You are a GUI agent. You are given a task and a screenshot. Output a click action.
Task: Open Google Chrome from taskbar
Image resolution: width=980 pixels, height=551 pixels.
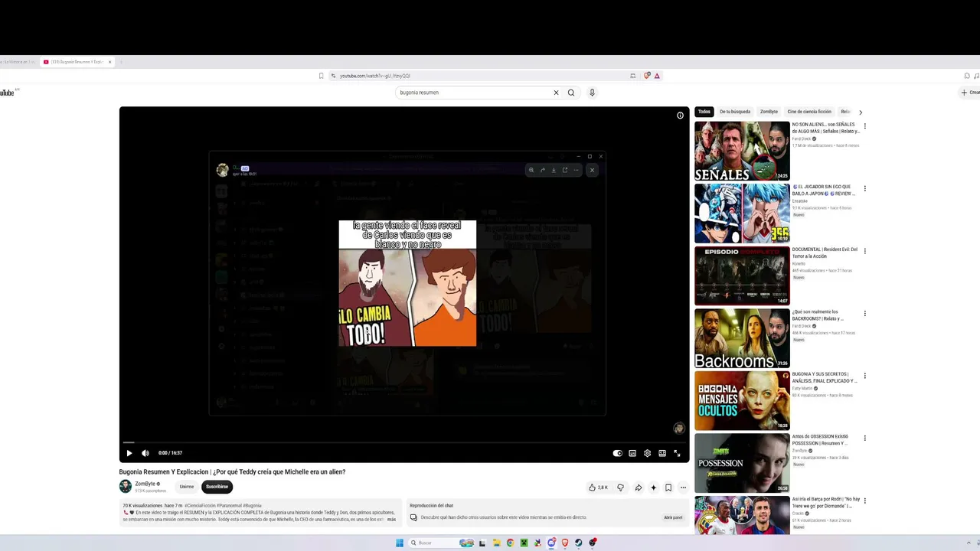pos(510,543)
